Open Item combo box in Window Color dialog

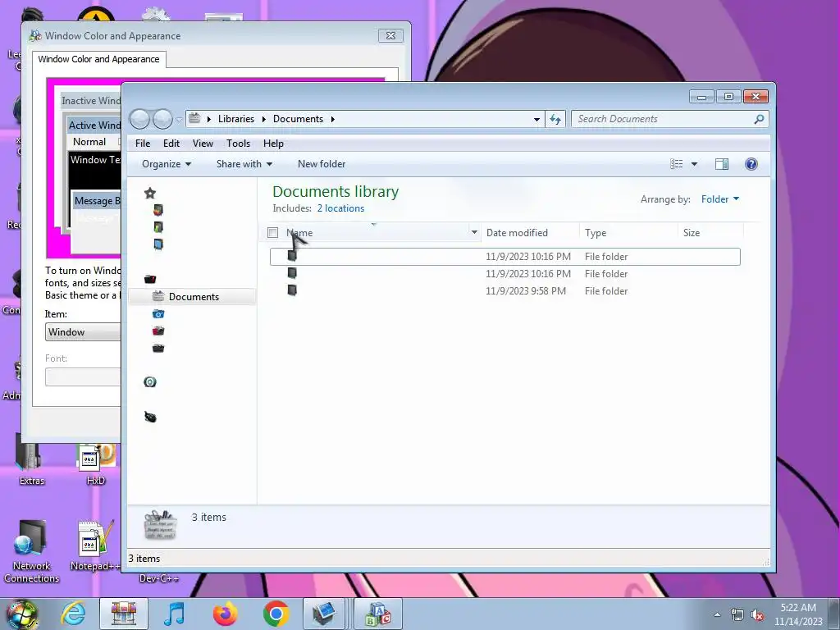tap(83, 332)
